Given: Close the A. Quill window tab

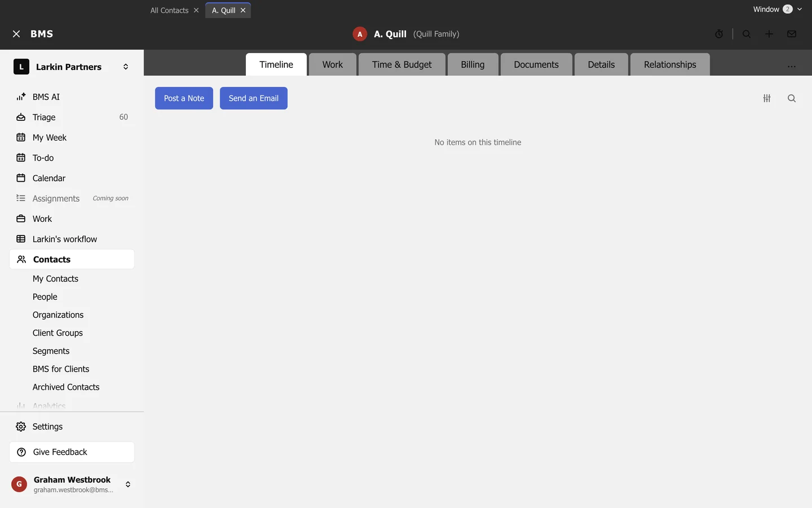Looking at the screenshot, I should pos(243,10).
